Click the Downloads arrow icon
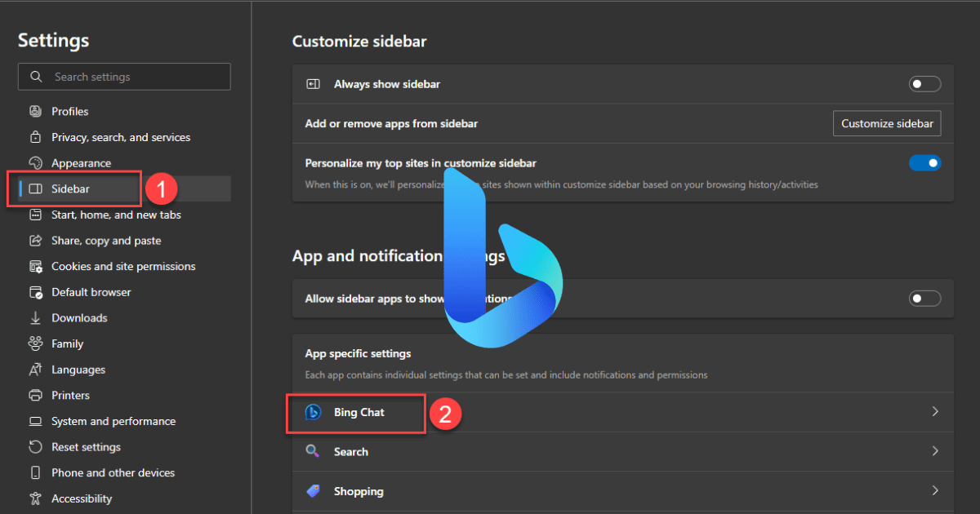This screenshot has height=514, width=980. [35, 318]
